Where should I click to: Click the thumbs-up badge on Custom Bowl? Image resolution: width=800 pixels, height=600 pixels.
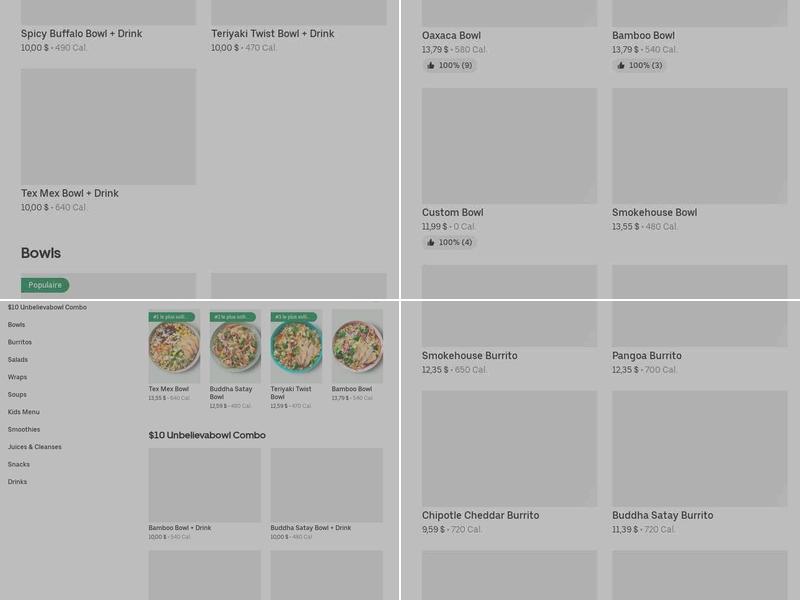tap(450, 241)
